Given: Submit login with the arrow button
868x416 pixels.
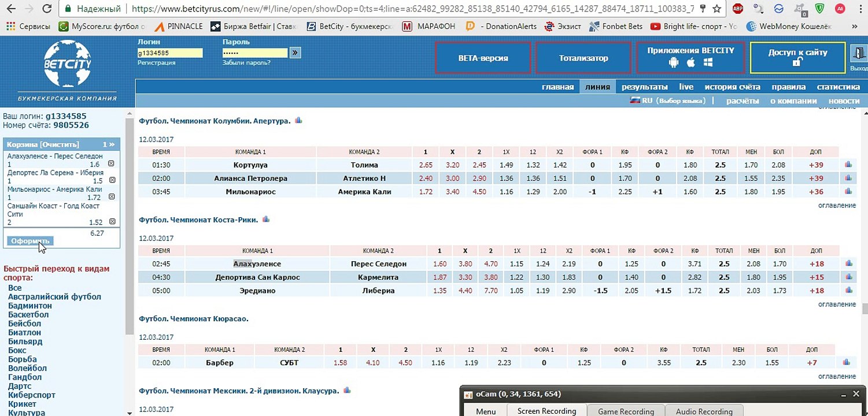Looking at the screenshot, I should (295, 53).
